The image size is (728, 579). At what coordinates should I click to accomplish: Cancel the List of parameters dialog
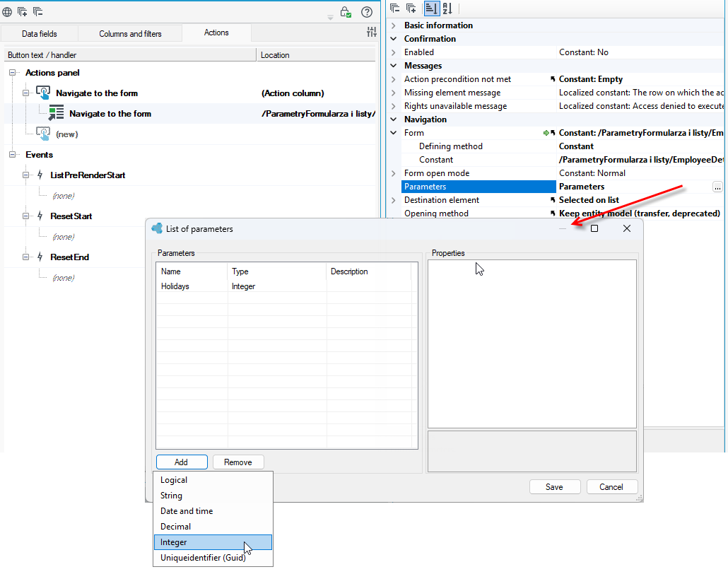(x=612, y=486)
